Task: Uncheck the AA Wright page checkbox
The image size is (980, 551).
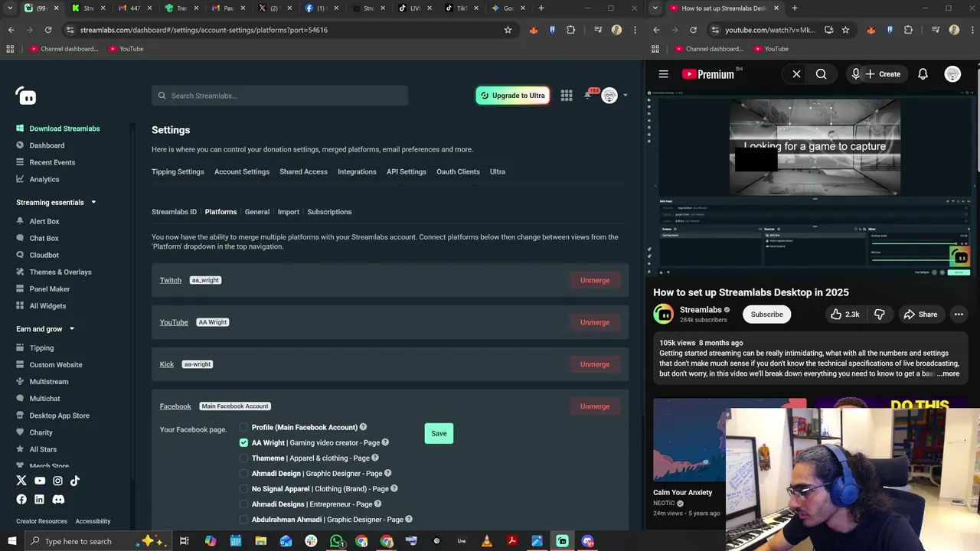Action: tap(243, 442)
